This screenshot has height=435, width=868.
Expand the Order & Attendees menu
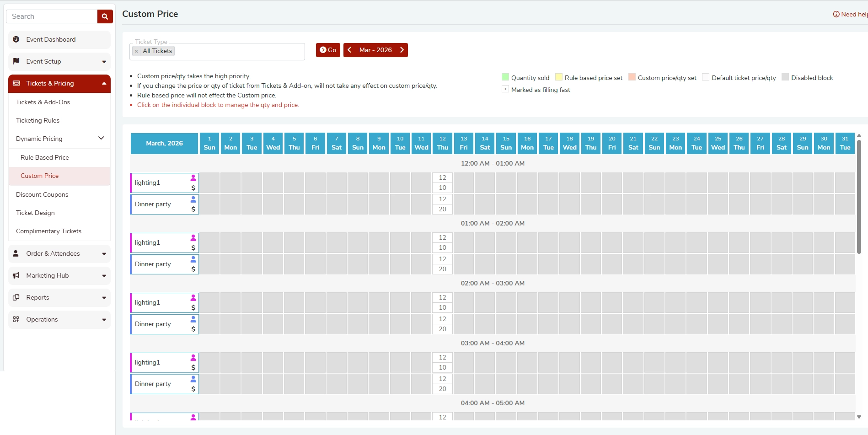[x=104, y=254]
